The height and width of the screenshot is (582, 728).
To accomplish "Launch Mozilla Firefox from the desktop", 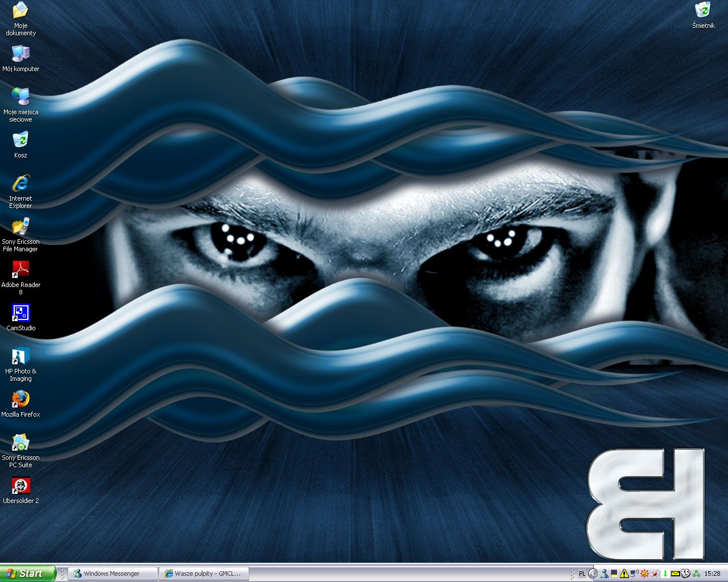I will [20, 400].
